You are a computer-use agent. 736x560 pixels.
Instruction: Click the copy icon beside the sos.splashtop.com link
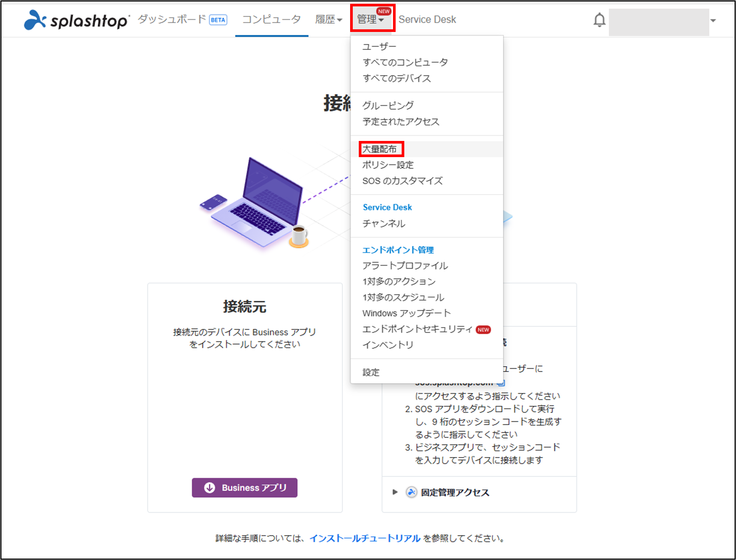point(501,384)
